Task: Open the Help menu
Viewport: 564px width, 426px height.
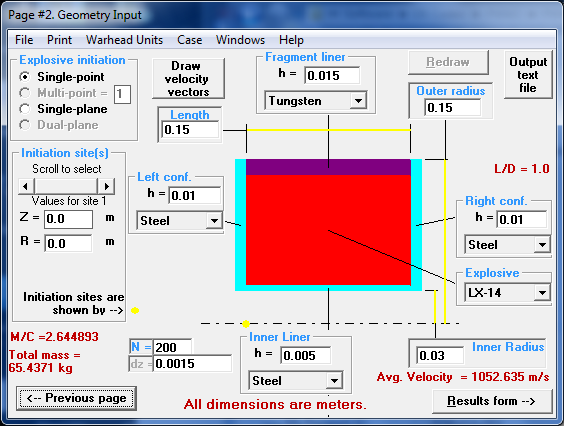Action: point(291,40)
